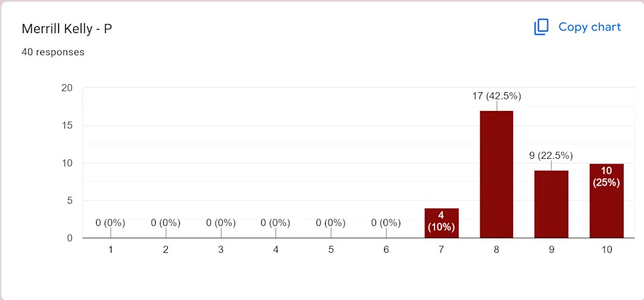
Task: Click the 0 (0%) label above rating 1
Action: pyautogui.click(x=110, y=223)
